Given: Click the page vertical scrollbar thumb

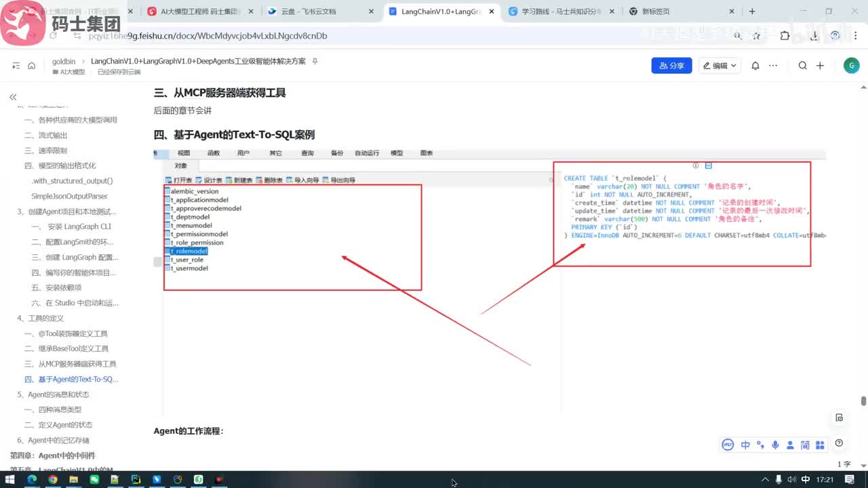Looking at the screenshot, I should (863, 401).
